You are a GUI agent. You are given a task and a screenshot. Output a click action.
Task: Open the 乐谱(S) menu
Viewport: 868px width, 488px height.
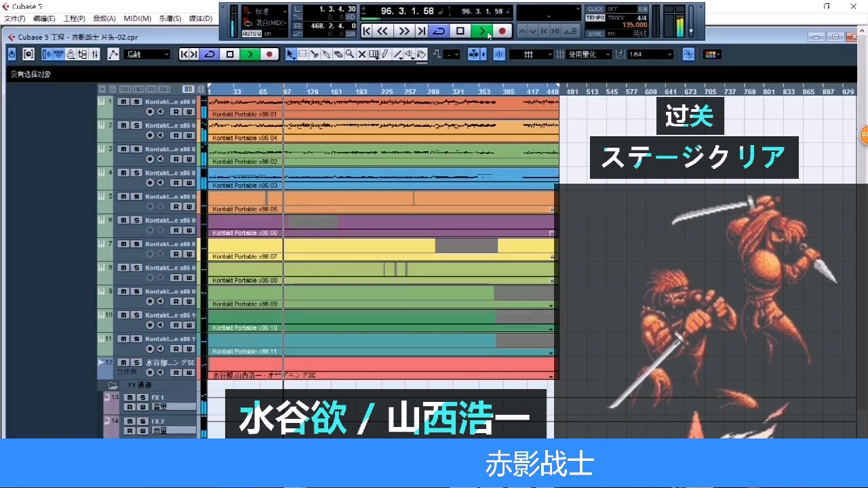[170, 18]
